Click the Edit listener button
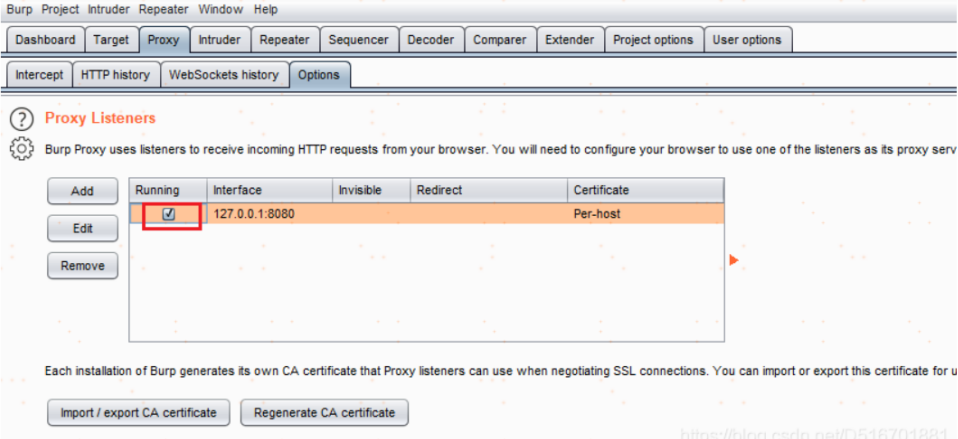Image resolution: width=958 pixels, height=439 pixels. [82, 229]
